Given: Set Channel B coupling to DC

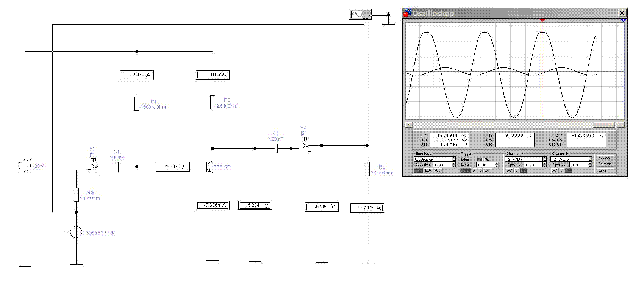Looking at the screenshot, I should 569,170.
